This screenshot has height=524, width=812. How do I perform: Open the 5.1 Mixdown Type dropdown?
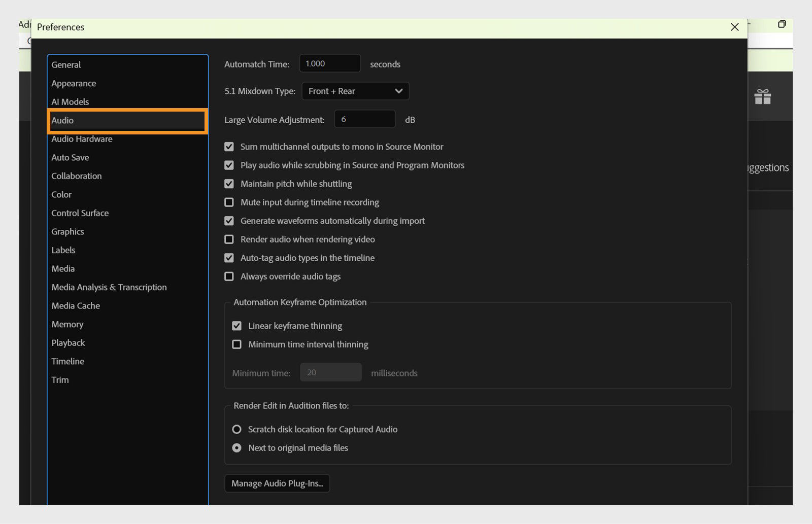(x=355, y=91)
